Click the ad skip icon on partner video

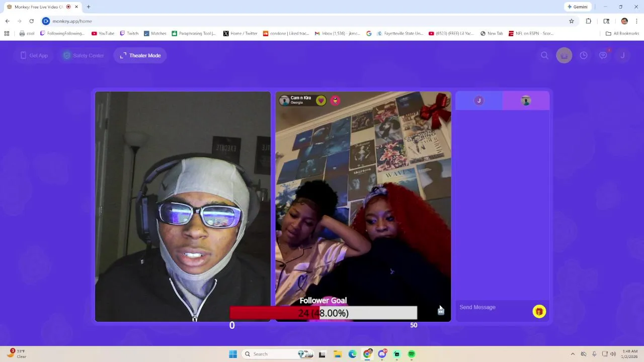tap(441, 311)
